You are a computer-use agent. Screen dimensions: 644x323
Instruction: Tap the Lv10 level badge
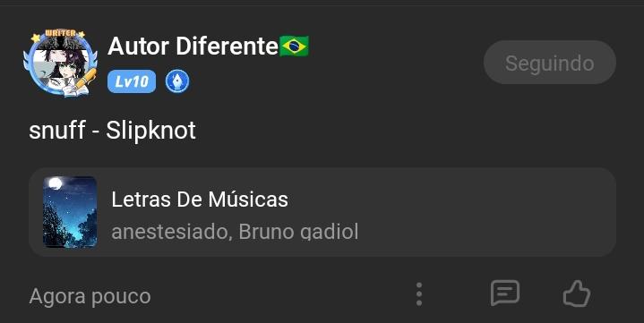pyautogui.click(x=132, y=81)
